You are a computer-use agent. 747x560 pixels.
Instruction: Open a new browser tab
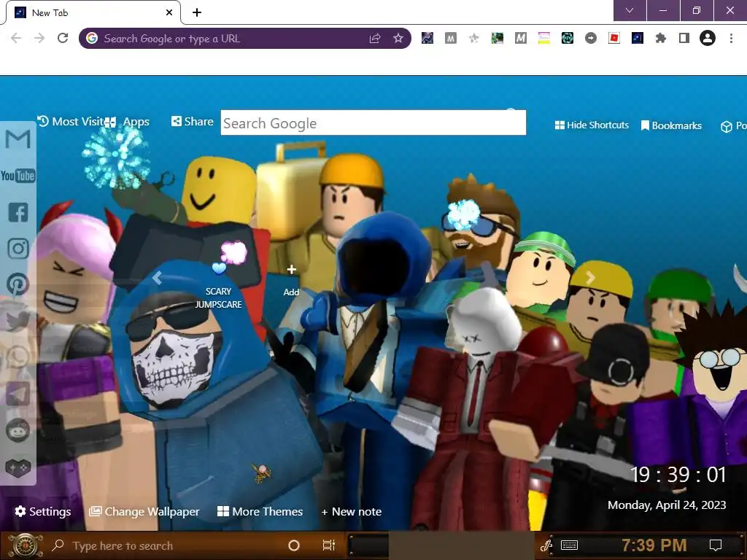click(197, 12)
